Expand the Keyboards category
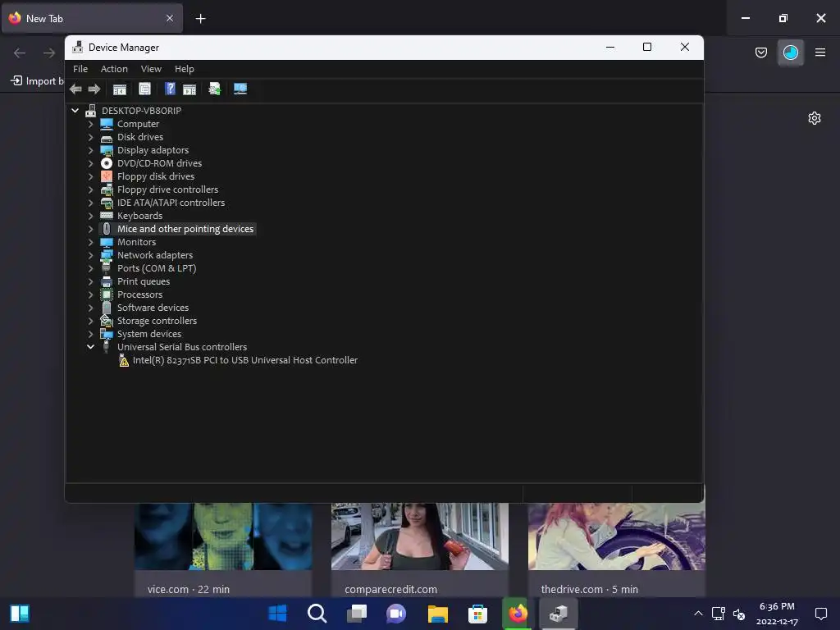The width and height of the screenshot is (840, 630). (90, 216)
